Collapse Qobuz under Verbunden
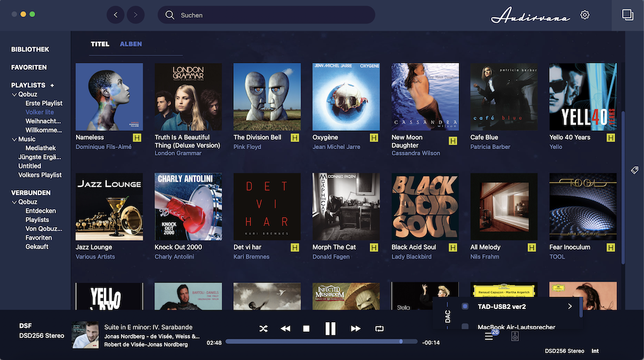 [x=14, y=202]
